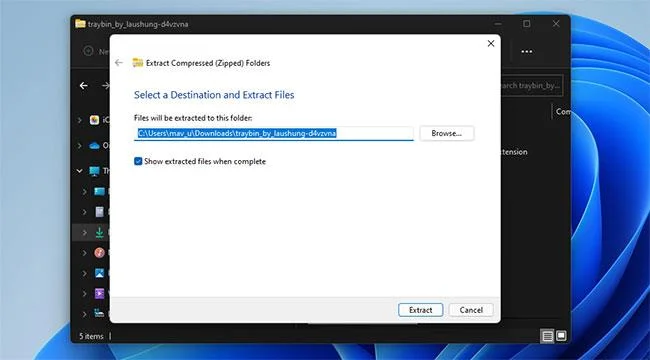
Task: Select the Music sidebar icon
Action: pos(99,253)
